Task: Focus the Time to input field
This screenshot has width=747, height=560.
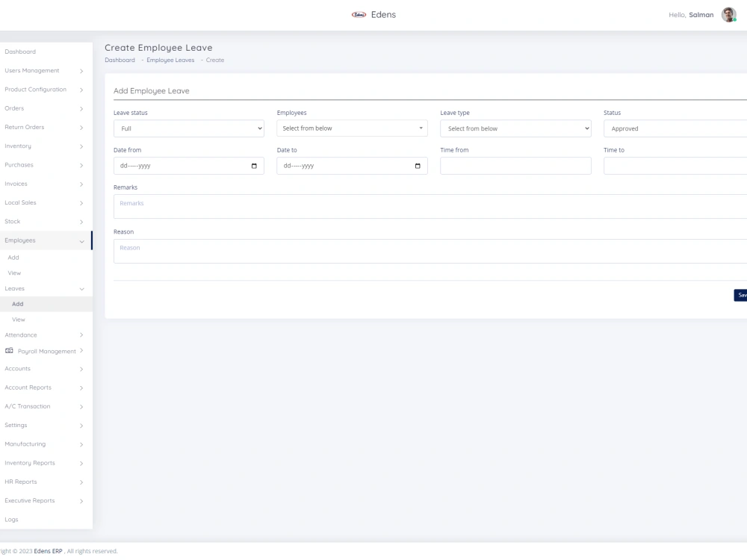Action: 675,166
